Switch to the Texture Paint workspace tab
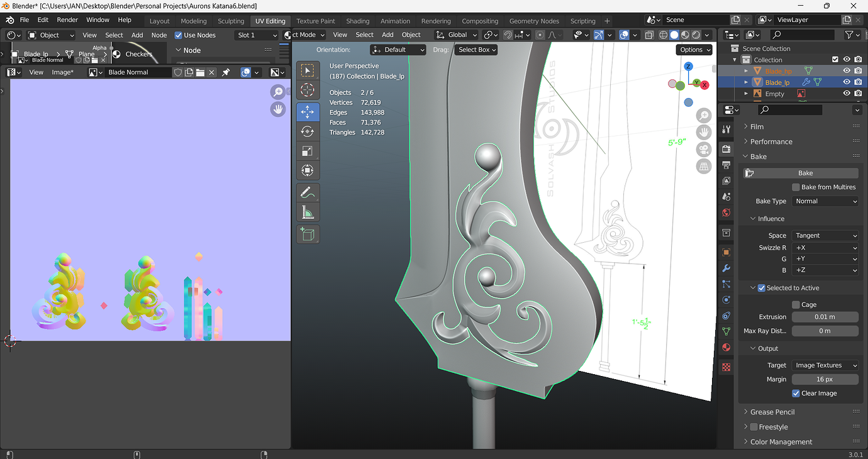Viewport: 868px width, 459px height. pos(316,21)
